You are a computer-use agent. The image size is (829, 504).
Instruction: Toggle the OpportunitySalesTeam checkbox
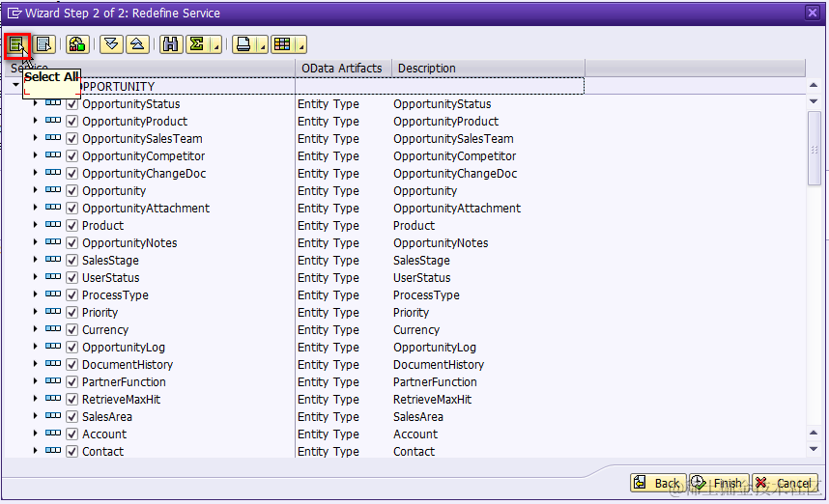[71, 139]
